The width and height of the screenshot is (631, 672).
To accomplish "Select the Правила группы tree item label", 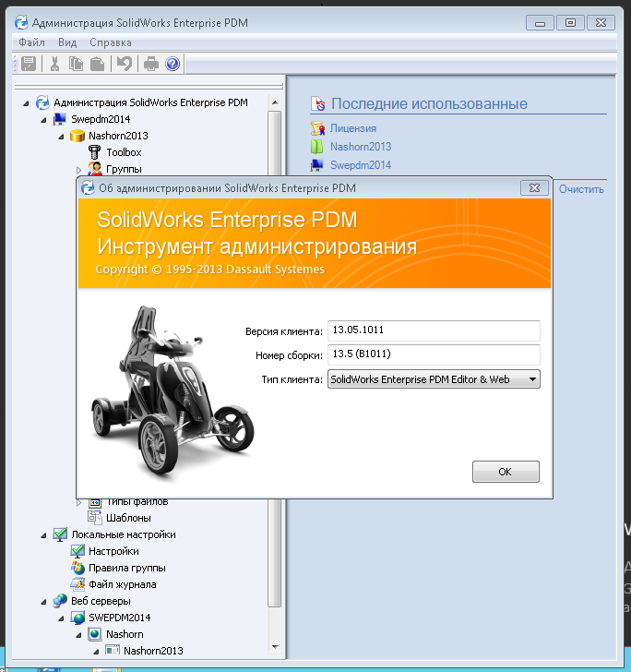I will pyautogui.click(x=126, y=568).
